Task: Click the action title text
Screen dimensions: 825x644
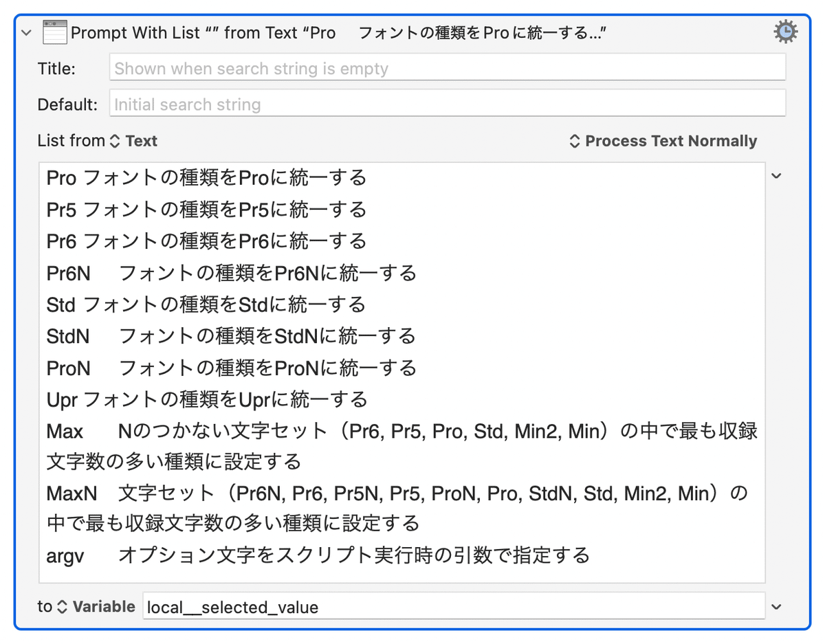Action: pos(340,32)
